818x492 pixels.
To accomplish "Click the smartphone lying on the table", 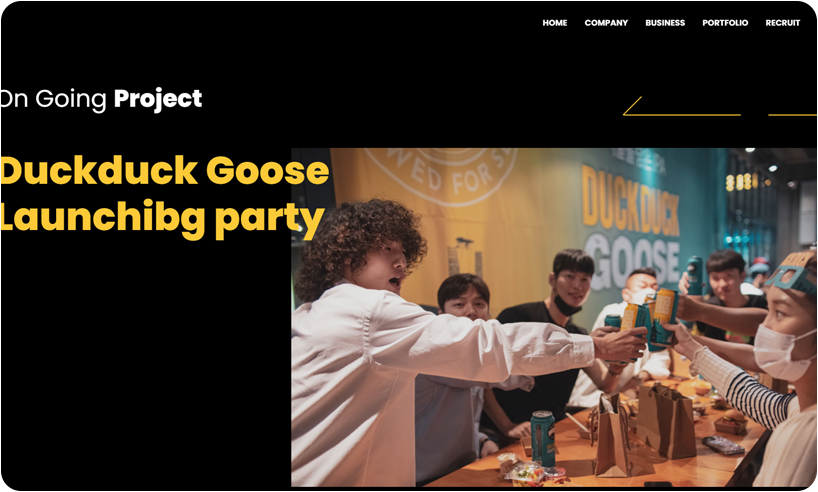I will point(723,445).
